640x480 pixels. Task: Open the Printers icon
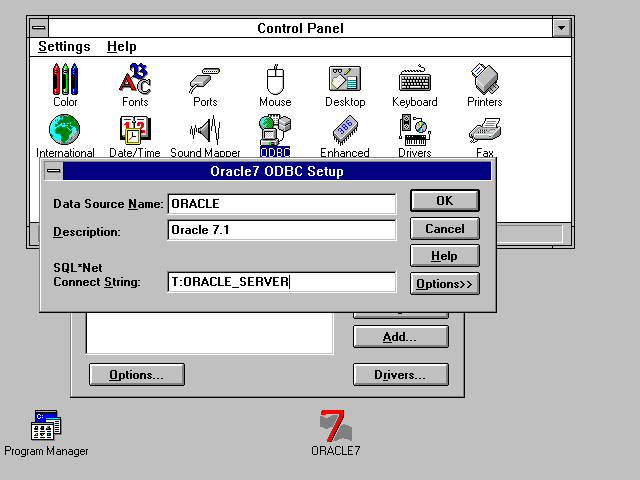coord(484,80)
